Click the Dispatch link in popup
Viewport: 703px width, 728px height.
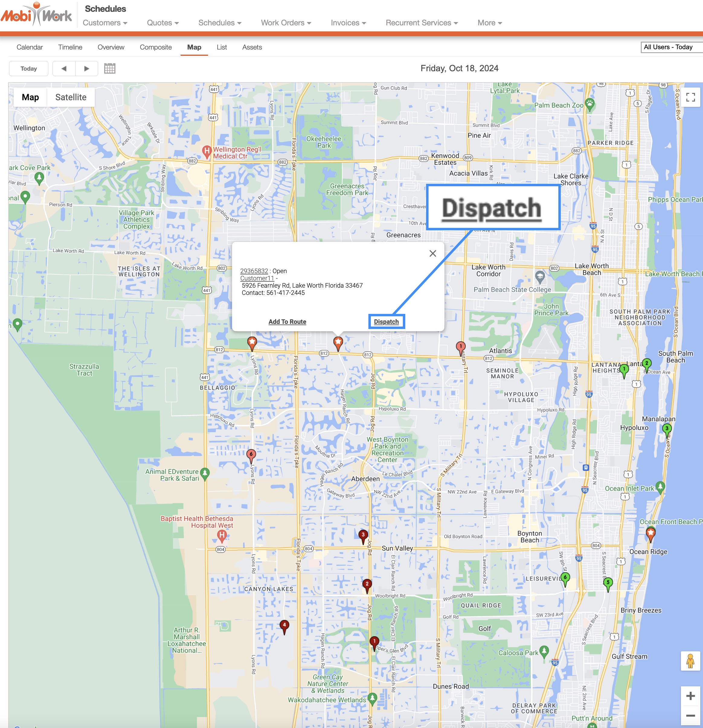[386, 322]
